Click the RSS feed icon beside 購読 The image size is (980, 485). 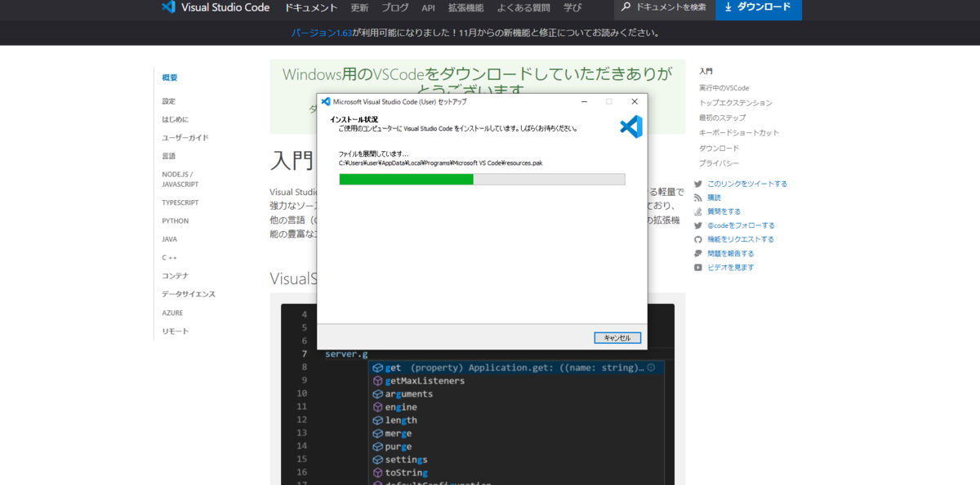pyautogui.click(x=698, y=198)
